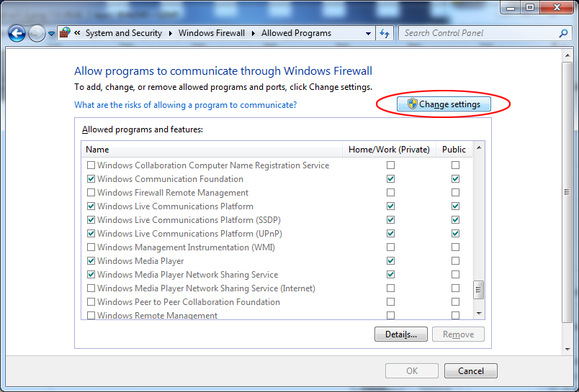Open address bar history dropdown
This screenshot has width=579, height=392.
pyautogui.click(x=368, y=34)
